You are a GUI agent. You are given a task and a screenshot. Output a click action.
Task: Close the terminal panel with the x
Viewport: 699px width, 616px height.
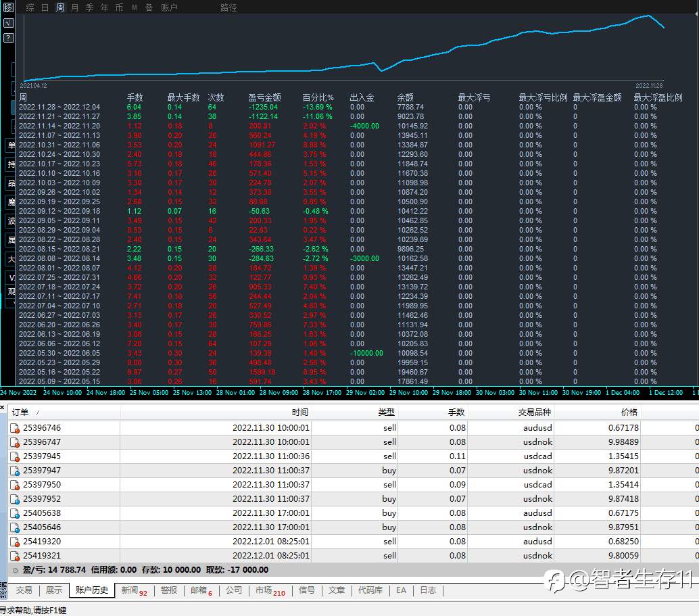click(3, 408)
